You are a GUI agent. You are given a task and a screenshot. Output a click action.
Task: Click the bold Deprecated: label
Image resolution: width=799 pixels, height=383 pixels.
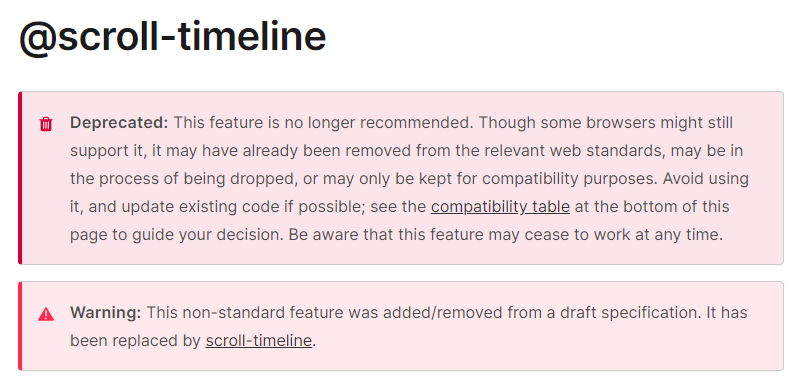(119, 123)
